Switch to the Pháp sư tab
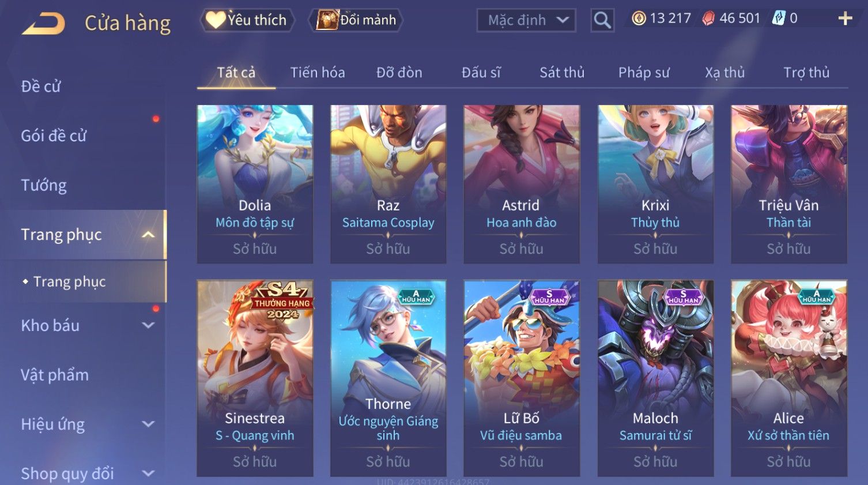 coord(644,73)
